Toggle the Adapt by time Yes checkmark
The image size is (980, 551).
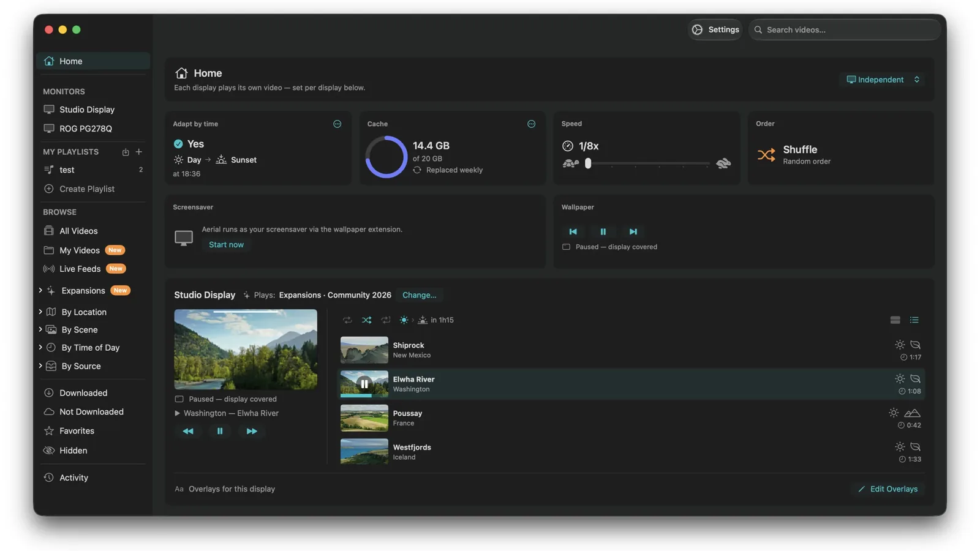pos(178,144)
